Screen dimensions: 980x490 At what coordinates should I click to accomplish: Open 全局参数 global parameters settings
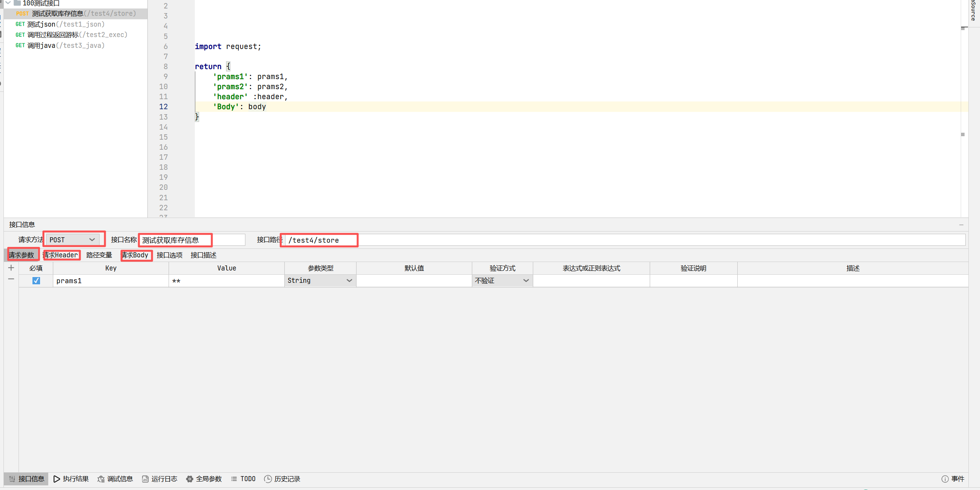point(209,479)
